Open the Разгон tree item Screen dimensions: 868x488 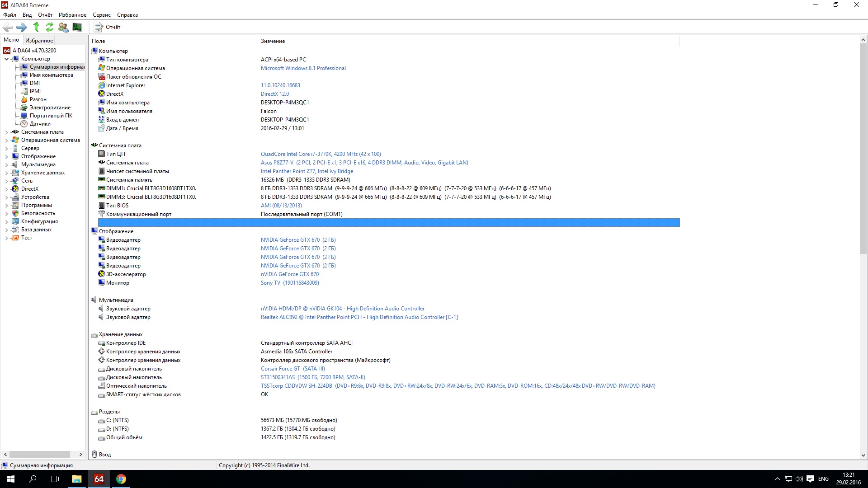pyautogui.click(x=38, y=99)
